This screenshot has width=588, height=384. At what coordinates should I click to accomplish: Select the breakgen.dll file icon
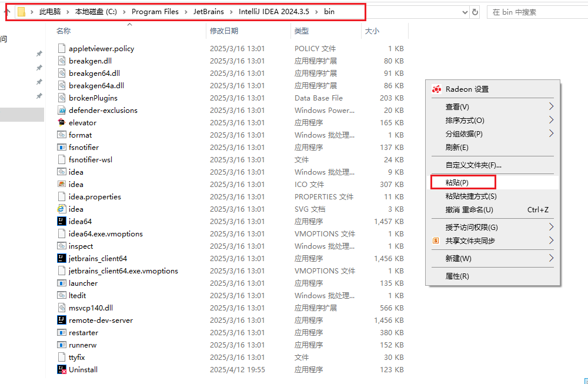click(x=62, y=61)
